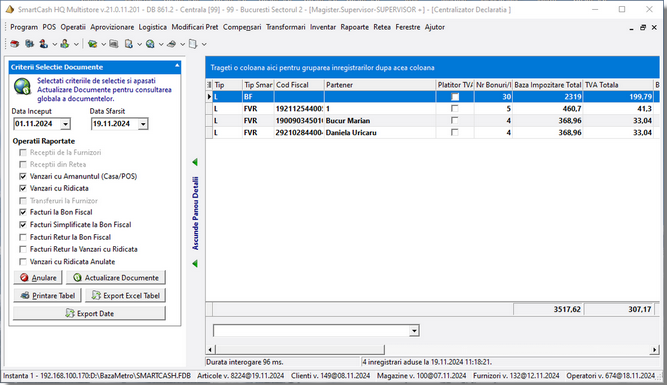Click the clipboard document toolbar icon
Image resolution: width=667 pixels, height=385 pixels.
[x=128, y=44]
